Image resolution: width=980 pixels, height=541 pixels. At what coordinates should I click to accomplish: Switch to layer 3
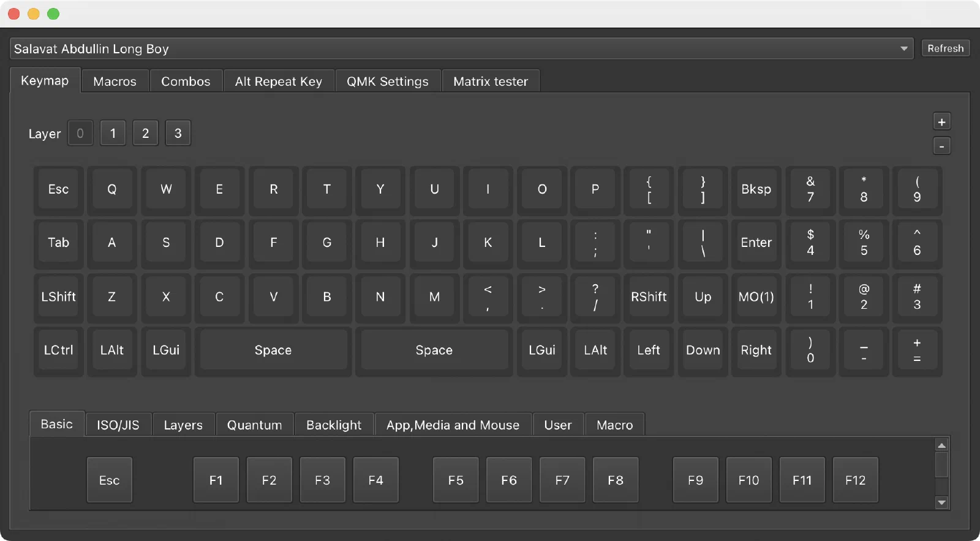178,133
